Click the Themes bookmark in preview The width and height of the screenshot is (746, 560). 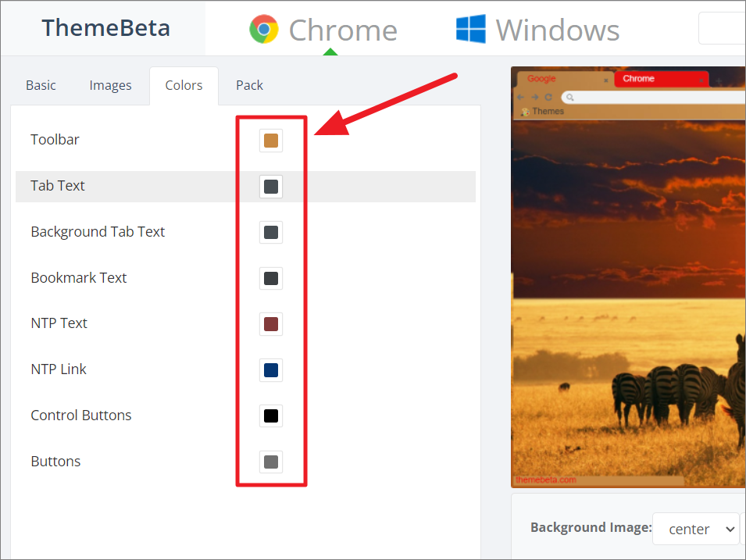pos(542,112)
